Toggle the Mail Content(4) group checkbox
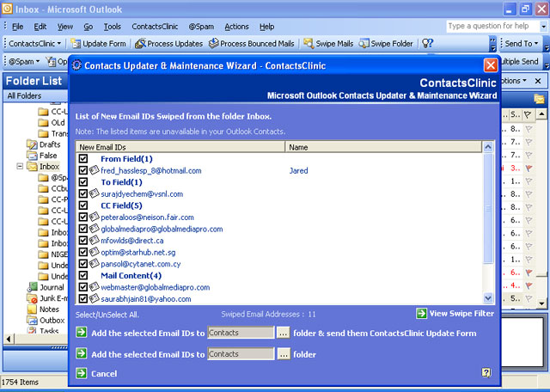This screenshot has height=392, width=550. (83, 275)
